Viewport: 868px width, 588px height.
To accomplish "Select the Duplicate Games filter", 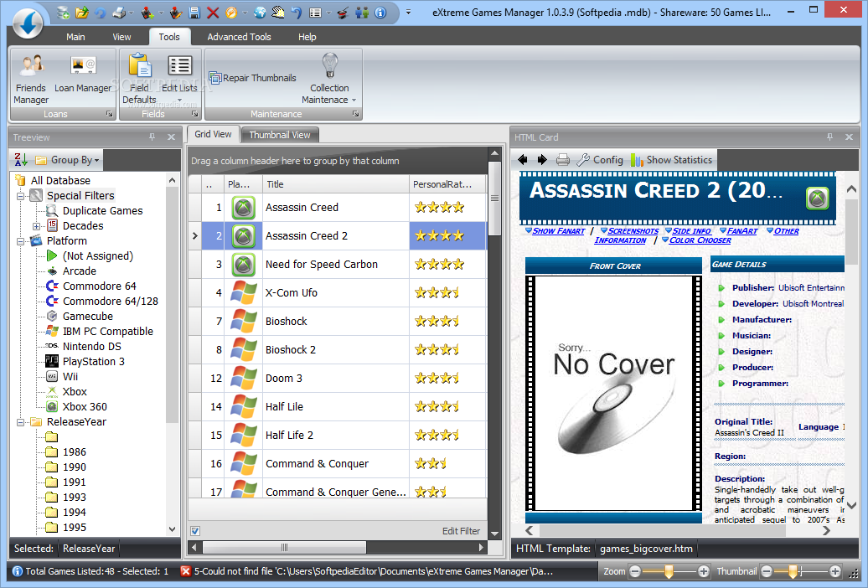I will [102, 211].
